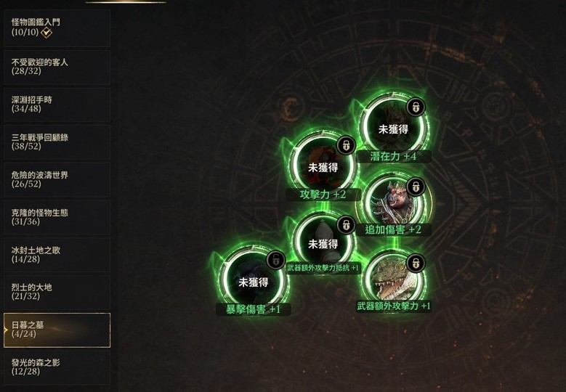Image resolution: width=566 pixels, height=392 pixels.
Task: Select the locked 暴擊傷害 +1 monster node
Action: tap(254, 282)
